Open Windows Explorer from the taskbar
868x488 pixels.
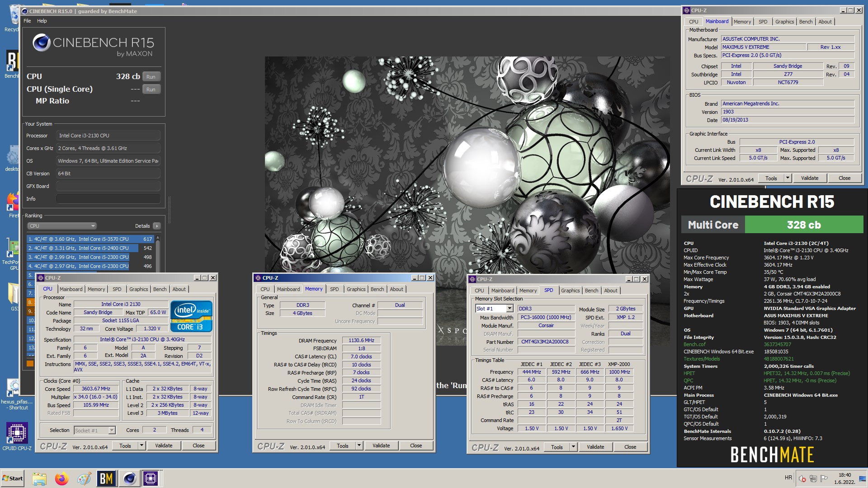(x=39, y=479)
